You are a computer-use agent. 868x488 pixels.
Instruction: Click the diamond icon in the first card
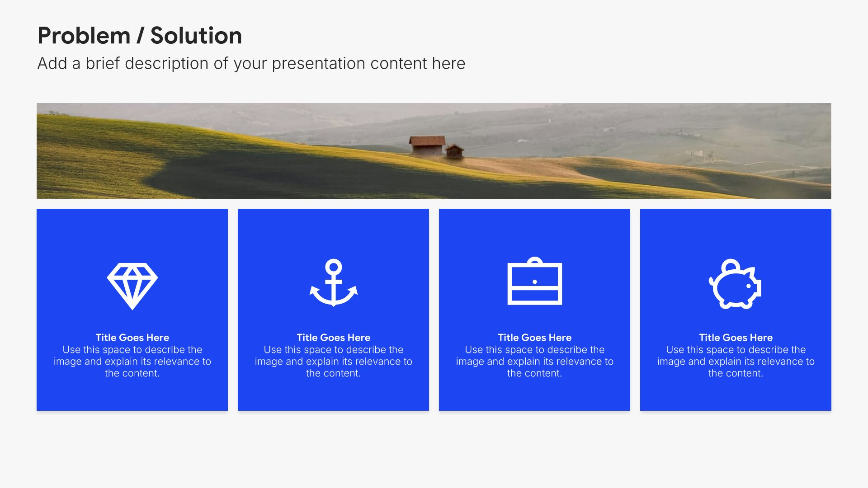132,286
